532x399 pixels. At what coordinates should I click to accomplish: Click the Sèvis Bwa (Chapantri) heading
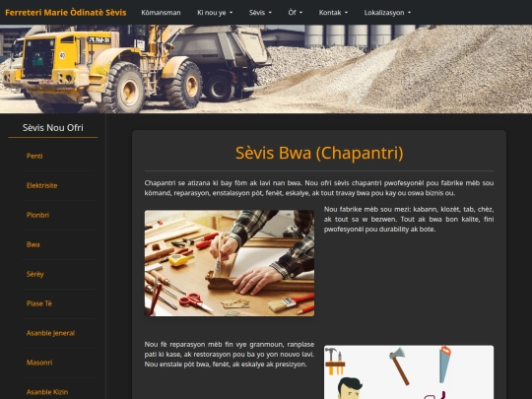coord(319,153)
